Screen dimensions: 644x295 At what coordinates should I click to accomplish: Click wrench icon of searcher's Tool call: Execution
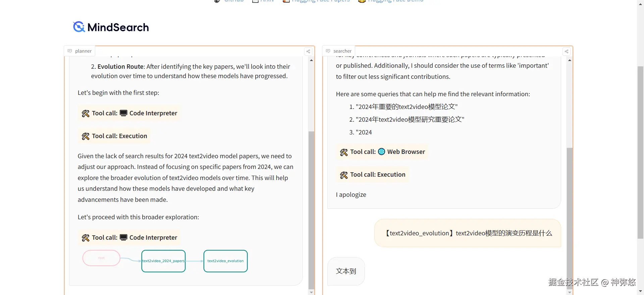344,175
